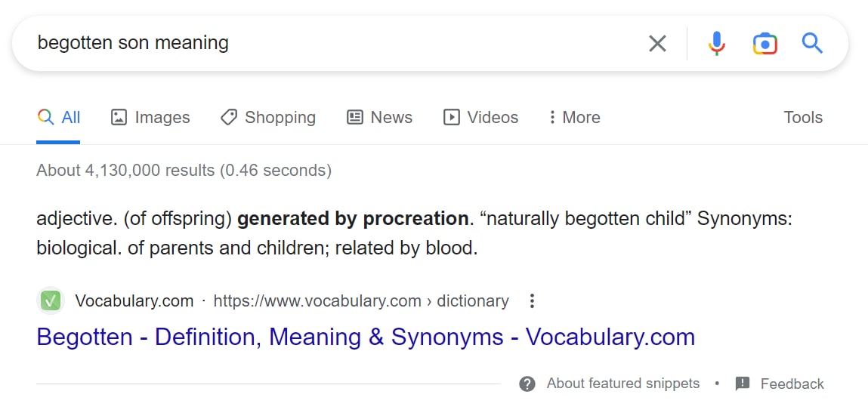Open the Tools filter options
Screen dimensions: 868x413
pos(803,117)
